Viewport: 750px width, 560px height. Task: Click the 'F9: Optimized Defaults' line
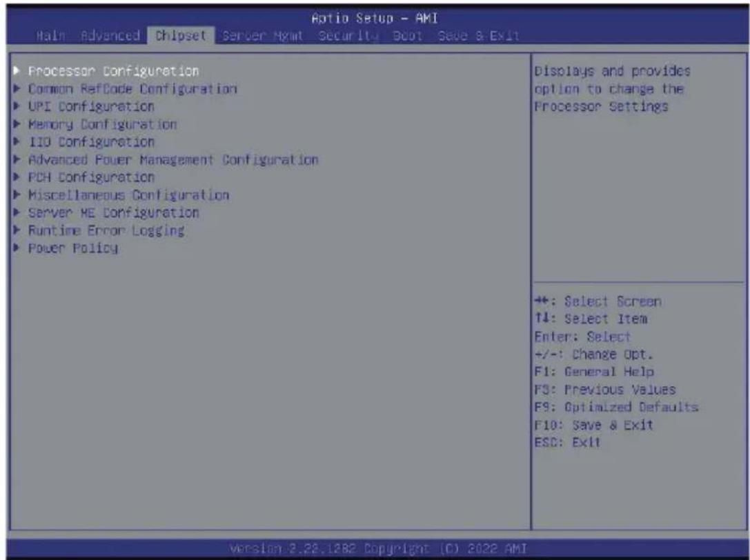617,408
